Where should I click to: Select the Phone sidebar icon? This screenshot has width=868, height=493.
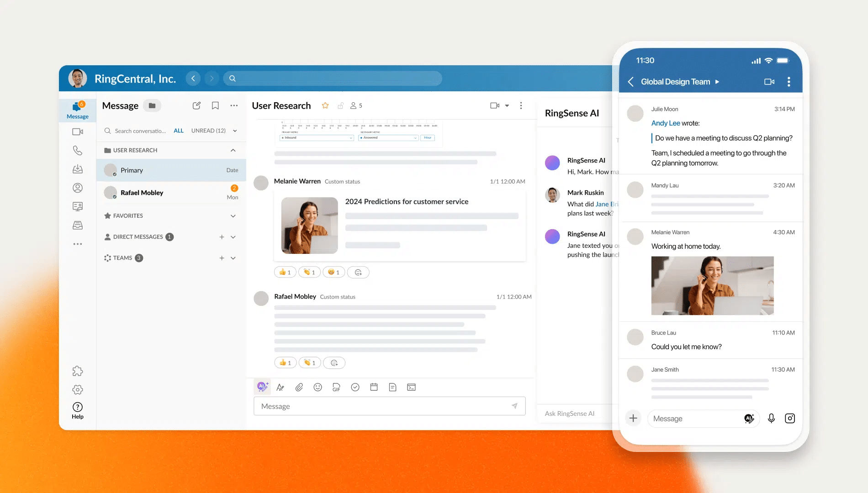click(77, 150)
